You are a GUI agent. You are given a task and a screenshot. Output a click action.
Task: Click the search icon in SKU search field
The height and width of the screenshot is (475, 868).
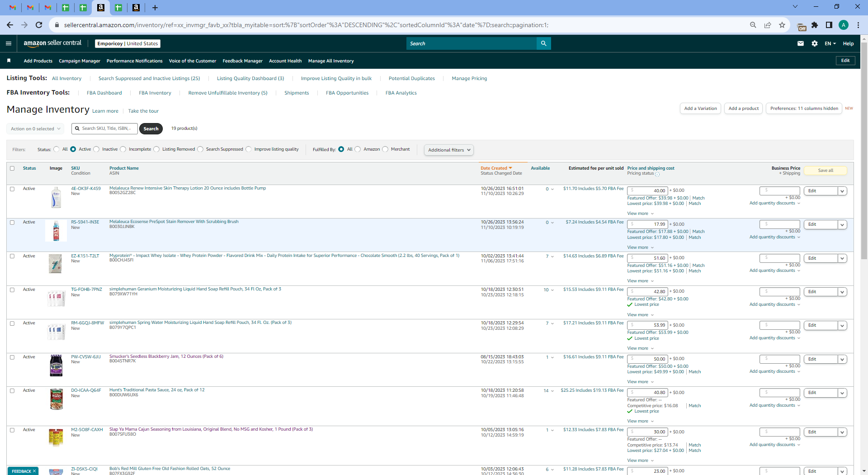click(x=77, y=128)
